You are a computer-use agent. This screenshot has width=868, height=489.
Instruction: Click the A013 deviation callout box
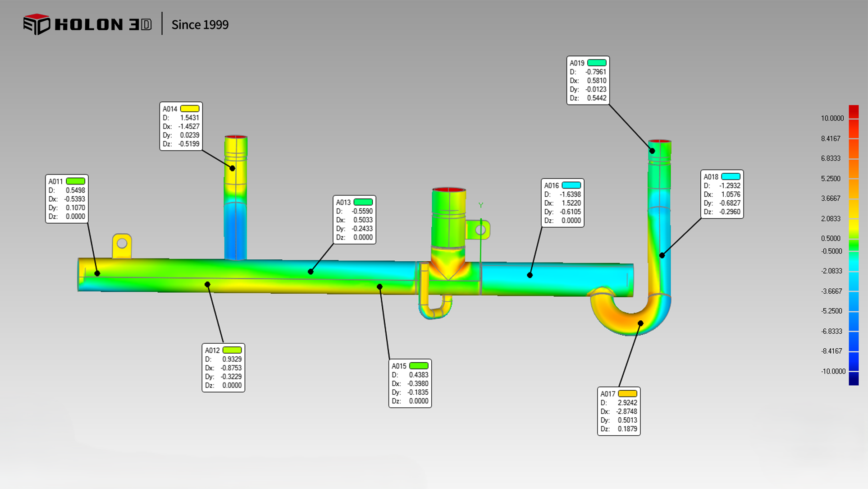(354, 220)
